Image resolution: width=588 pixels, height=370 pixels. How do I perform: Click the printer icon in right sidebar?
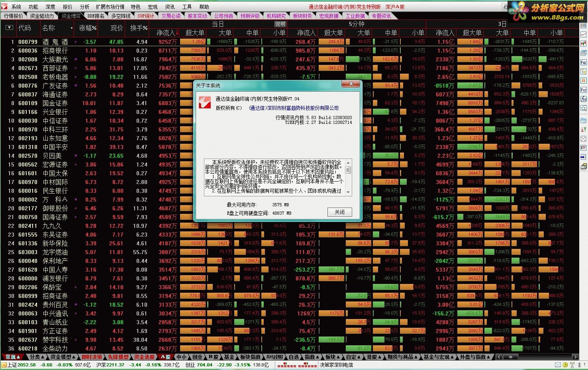click(584, 166)
